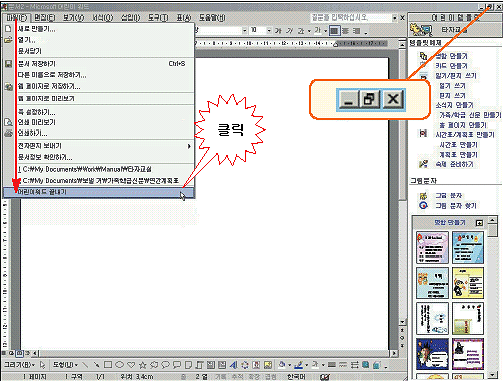The image size is (503, 381).
Task: Click the 일기 쓰기 link in side panel
Action: tap(452, 86)
